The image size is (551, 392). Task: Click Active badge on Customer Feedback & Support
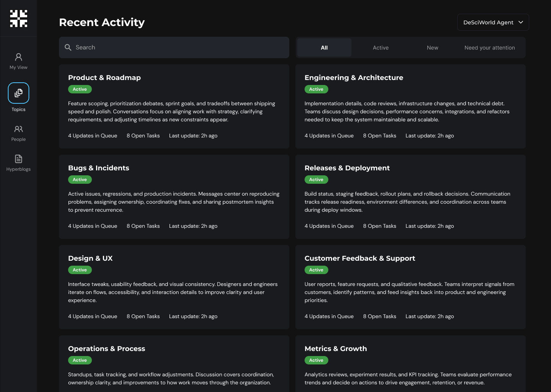pos(316,270)
